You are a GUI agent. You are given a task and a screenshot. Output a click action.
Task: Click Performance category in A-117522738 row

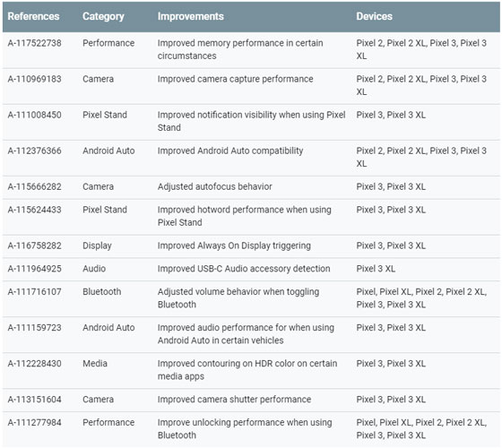108,43
